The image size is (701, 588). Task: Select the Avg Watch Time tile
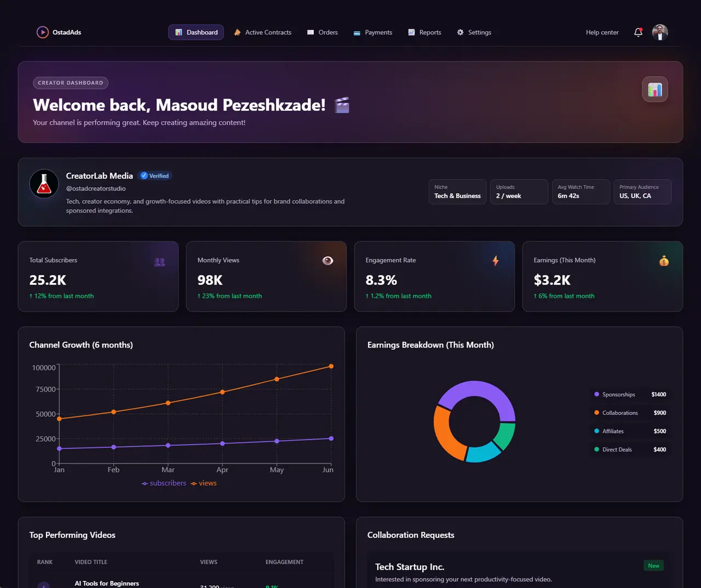pos(581,192)
